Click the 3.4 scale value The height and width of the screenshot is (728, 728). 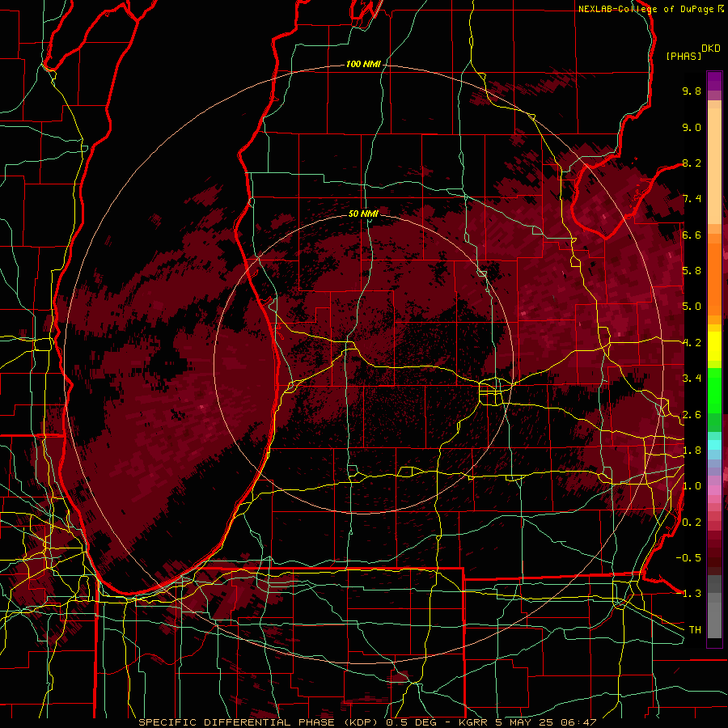coord(692,379)
